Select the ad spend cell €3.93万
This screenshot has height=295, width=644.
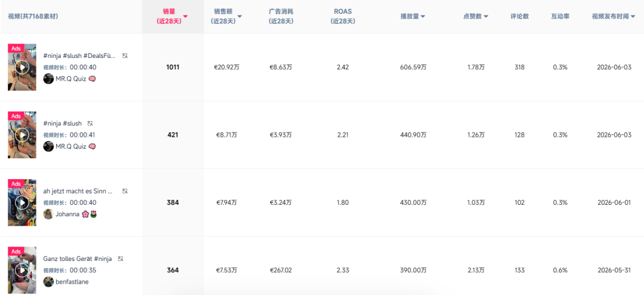point(281,134)
